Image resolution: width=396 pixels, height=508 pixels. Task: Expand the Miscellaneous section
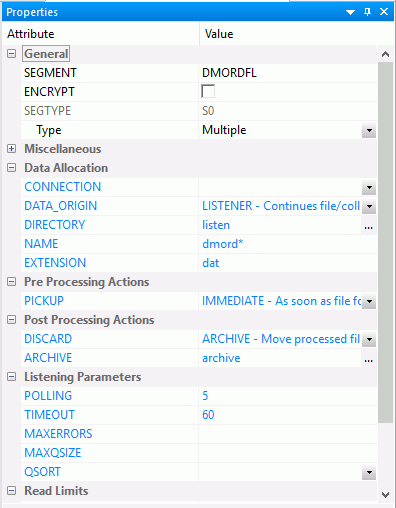pos(11,149)
